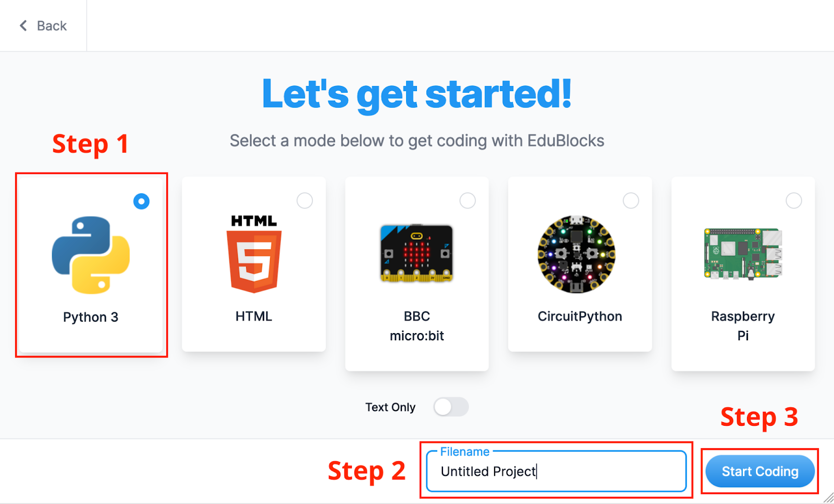Select the Raspberry Pi radio button
The height and width of the screenshot is (504, 834).
[x=794, y=201]
